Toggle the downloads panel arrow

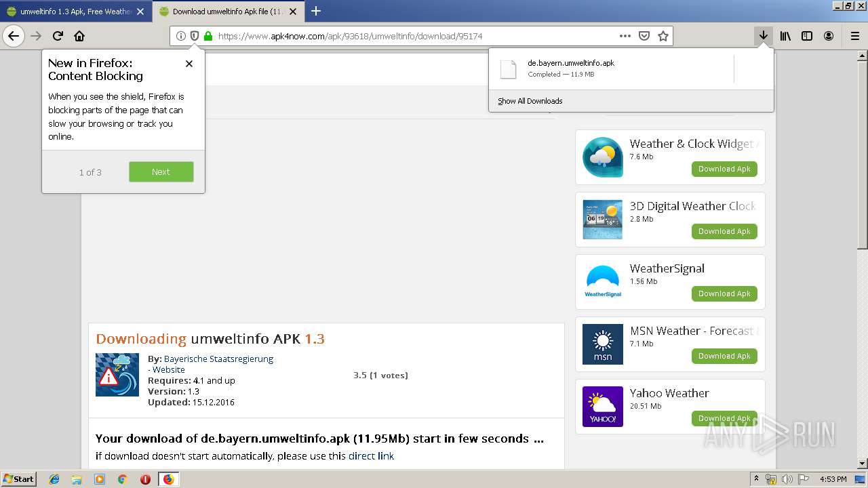coord(763,36)
